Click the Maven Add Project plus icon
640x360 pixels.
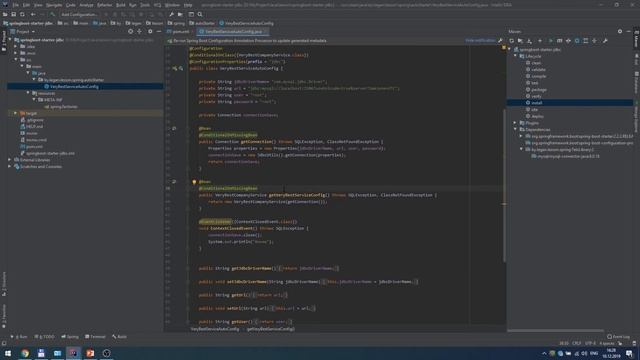tap(540, 41)
